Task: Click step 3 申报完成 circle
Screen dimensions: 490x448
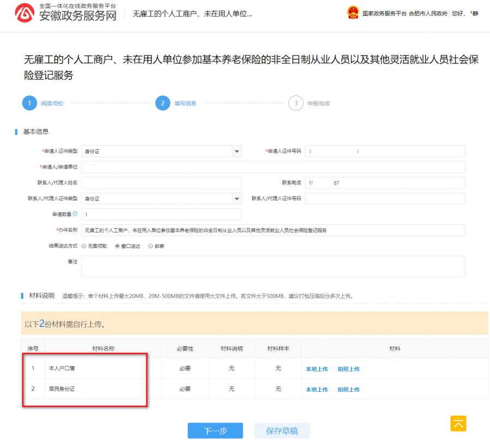Action: (296, 103)
